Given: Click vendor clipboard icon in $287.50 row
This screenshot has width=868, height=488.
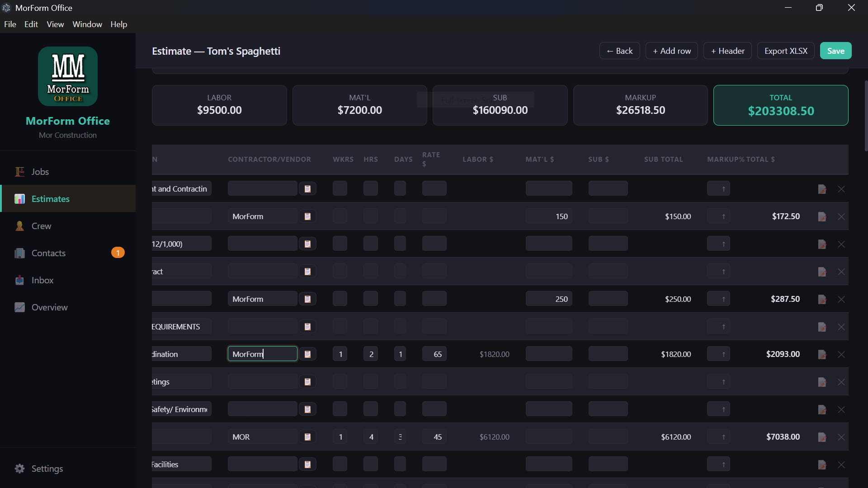Looking at the screenshot, I should click(307, 299).
